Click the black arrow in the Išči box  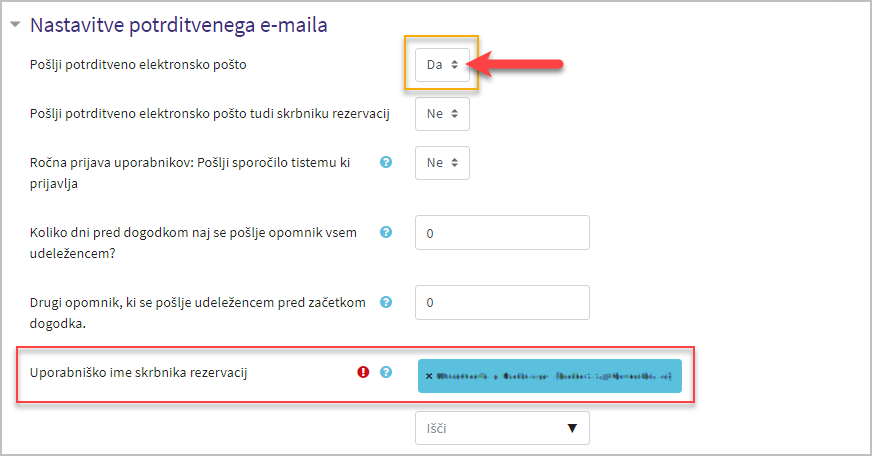[572, 428]
